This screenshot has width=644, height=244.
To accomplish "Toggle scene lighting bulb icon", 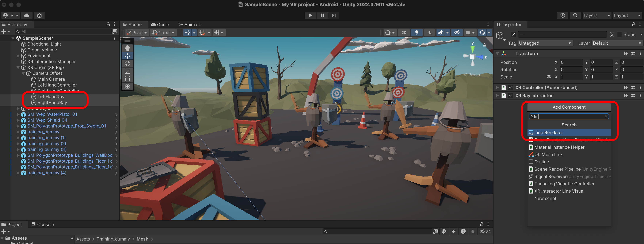I will 416,33.
